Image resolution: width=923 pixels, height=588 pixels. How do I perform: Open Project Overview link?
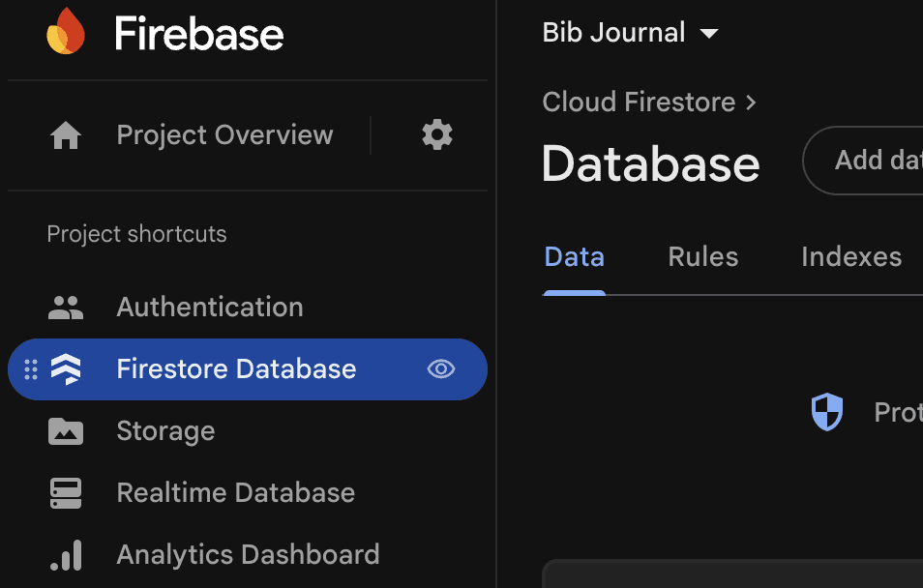pyautogui.click(x=224, y=134)
